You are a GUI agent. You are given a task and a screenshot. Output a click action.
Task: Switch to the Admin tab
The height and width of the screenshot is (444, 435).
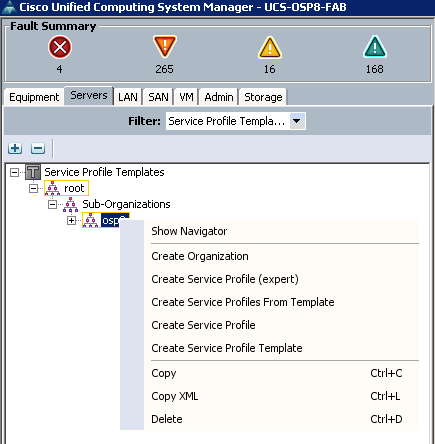pyautogui.click(x=219, y=97)
